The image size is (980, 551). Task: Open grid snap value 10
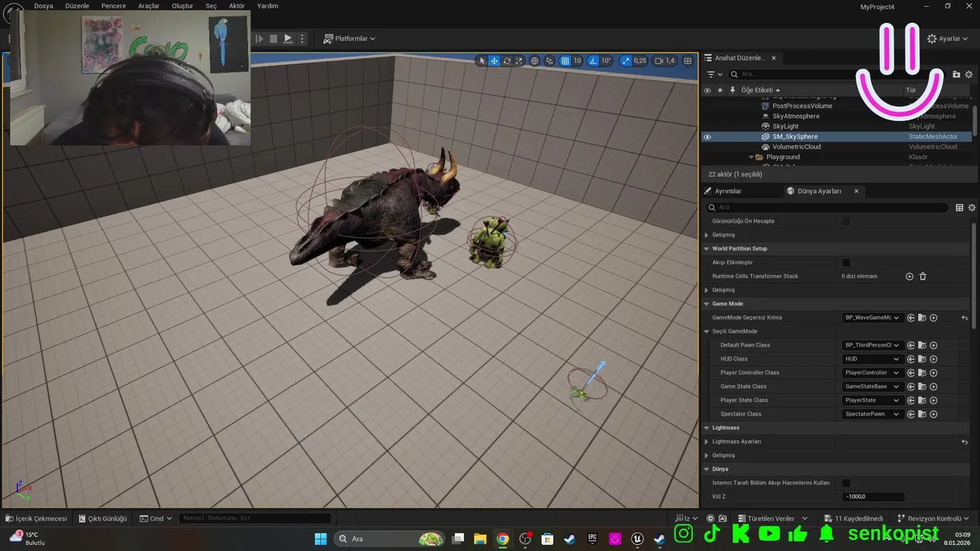pyautogui.click(x=577, y=60)
